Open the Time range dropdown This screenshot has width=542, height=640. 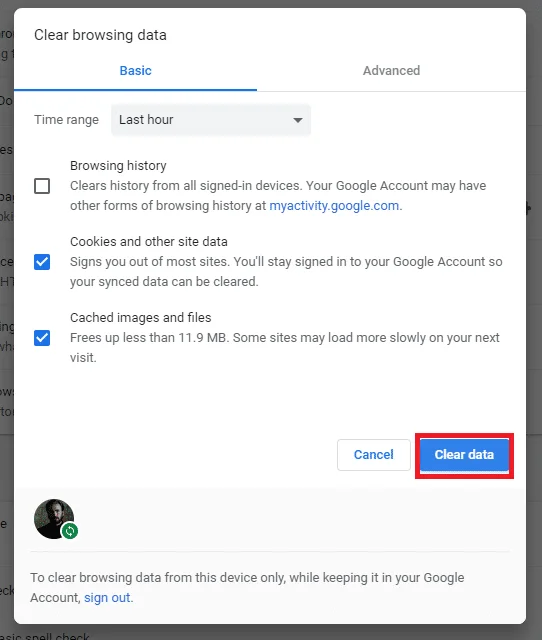211,120
